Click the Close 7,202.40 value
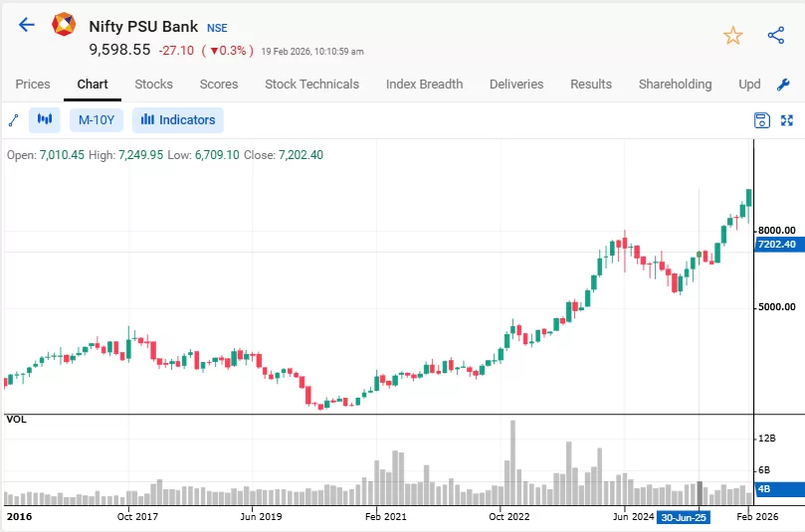805x532 pixels. (301, 155)
